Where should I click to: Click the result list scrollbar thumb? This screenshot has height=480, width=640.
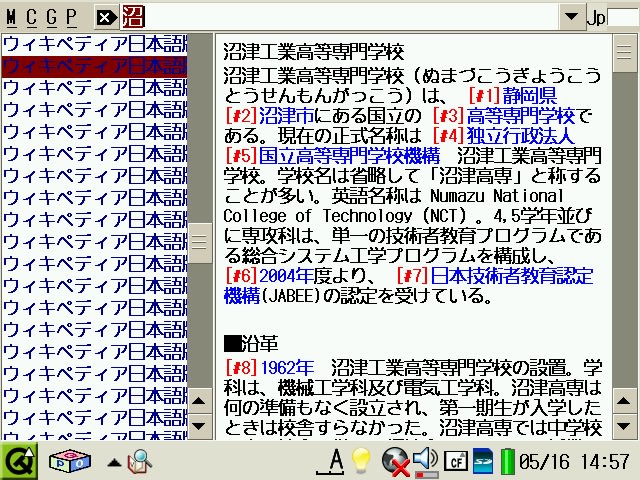coord(200,243)
